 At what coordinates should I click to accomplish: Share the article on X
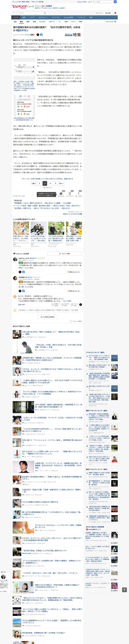coord(38,35)
